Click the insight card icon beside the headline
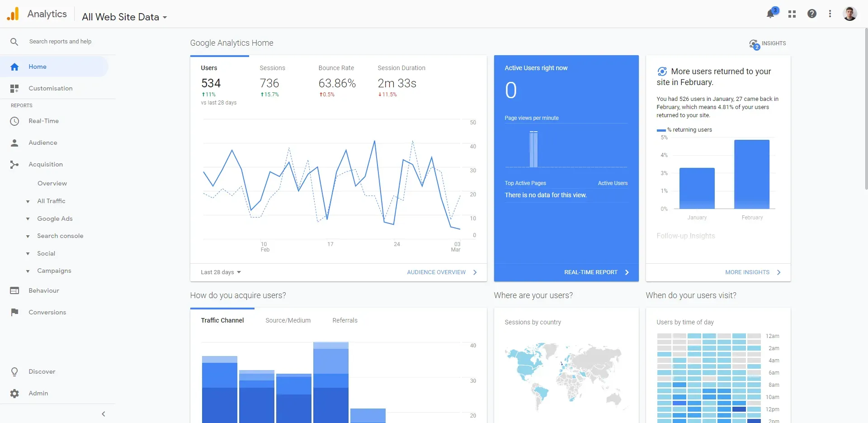868x423 pixels. point(662,71)
